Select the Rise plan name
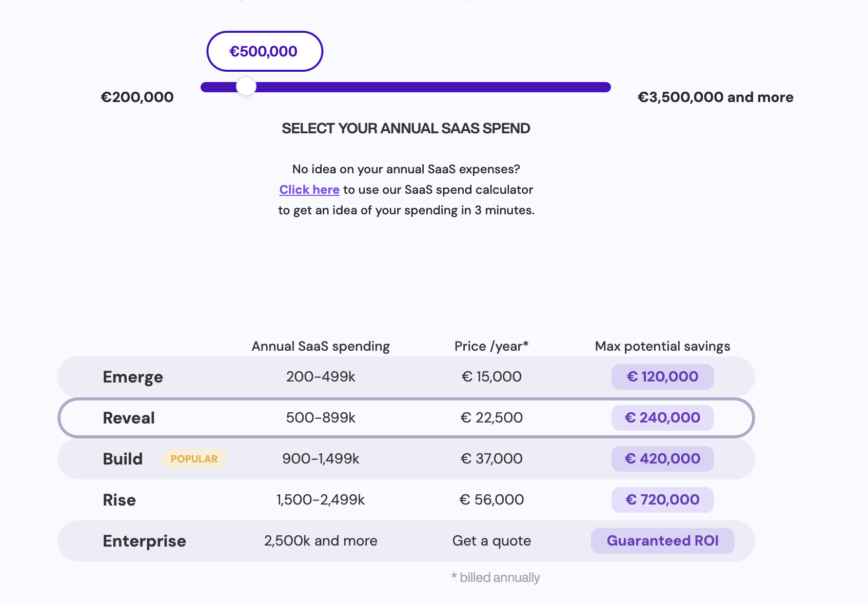Screen dimensions: 868x604 (119, 500)
